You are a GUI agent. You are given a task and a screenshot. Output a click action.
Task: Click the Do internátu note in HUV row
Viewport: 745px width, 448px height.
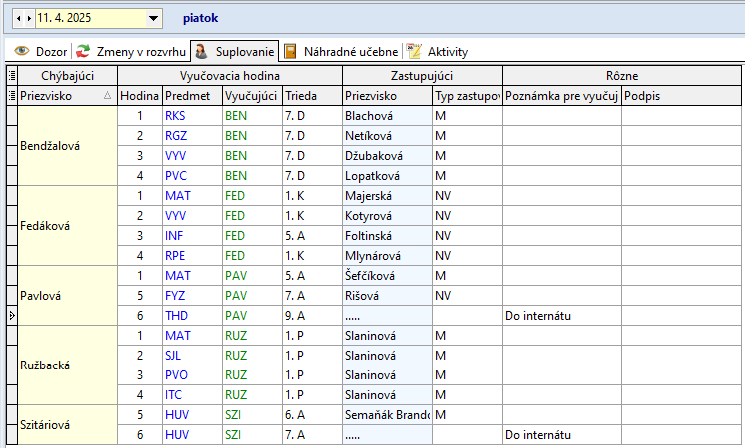540,435
